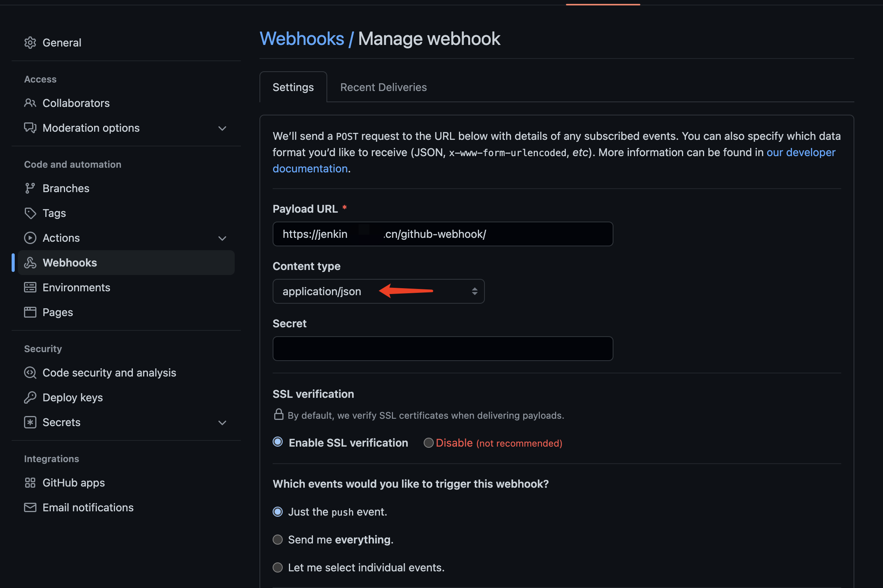The image size is (883, 588).
Task: Click the Moderation options label
Action: pyautogui.click(x=91, y=128)
